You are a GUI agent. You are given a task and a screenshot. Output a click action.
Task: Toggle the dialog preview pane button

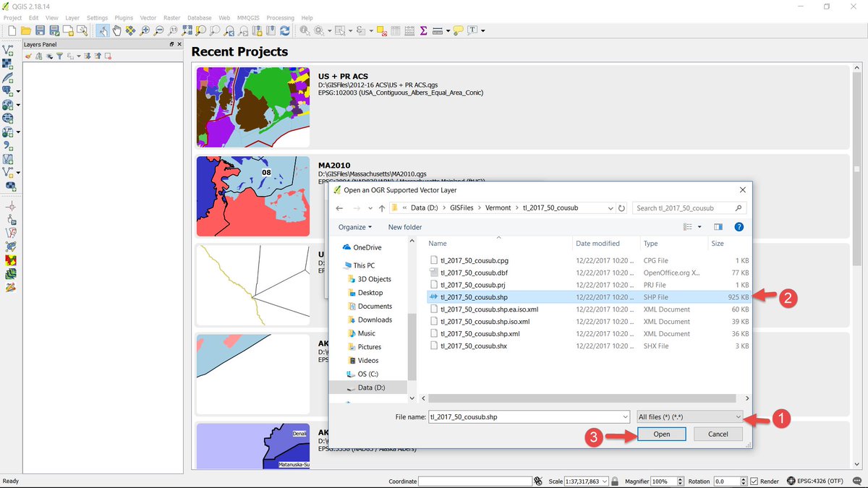tap(718, 227)
